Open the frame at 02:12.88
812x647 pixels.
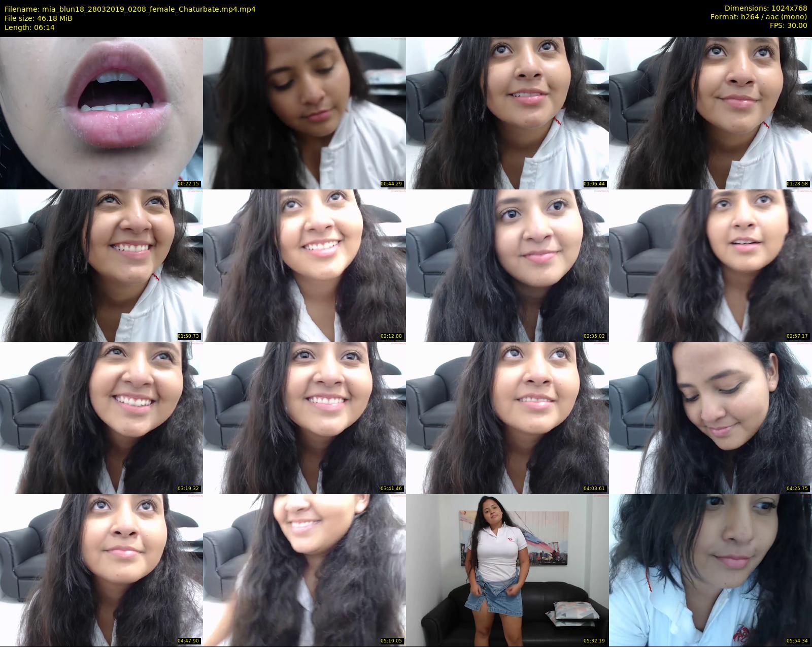coord(304,265)
